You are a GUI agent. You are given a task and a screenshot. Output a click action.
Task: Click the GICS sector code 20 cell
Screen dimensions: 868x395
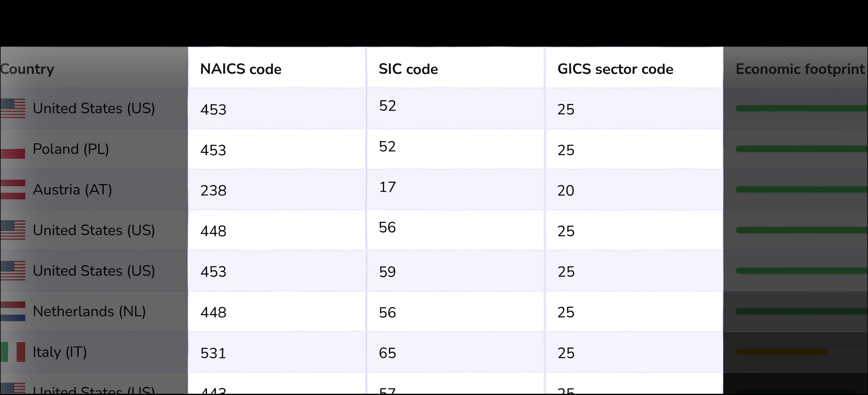click(566, 190)
